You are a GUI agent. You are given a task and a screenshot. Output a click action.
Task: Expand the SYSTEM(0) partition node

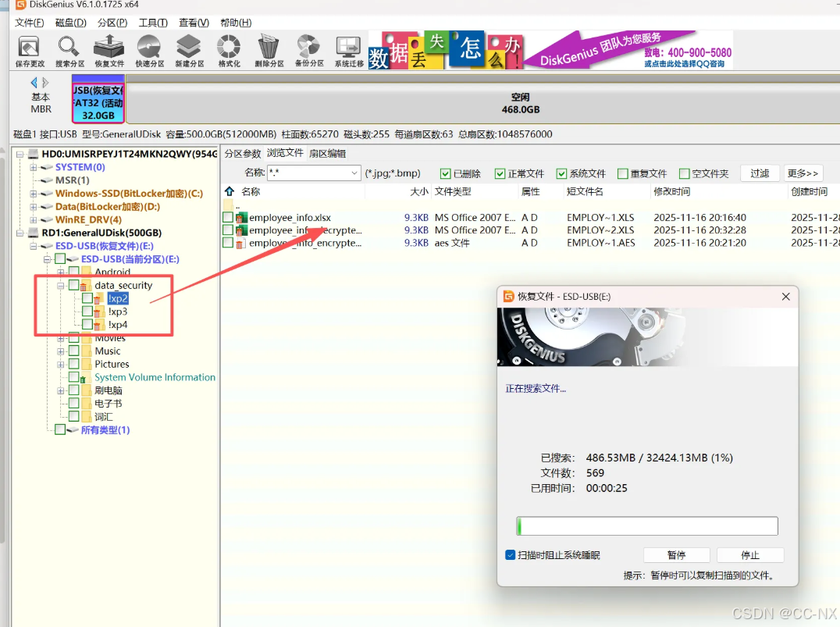(34, 167)
